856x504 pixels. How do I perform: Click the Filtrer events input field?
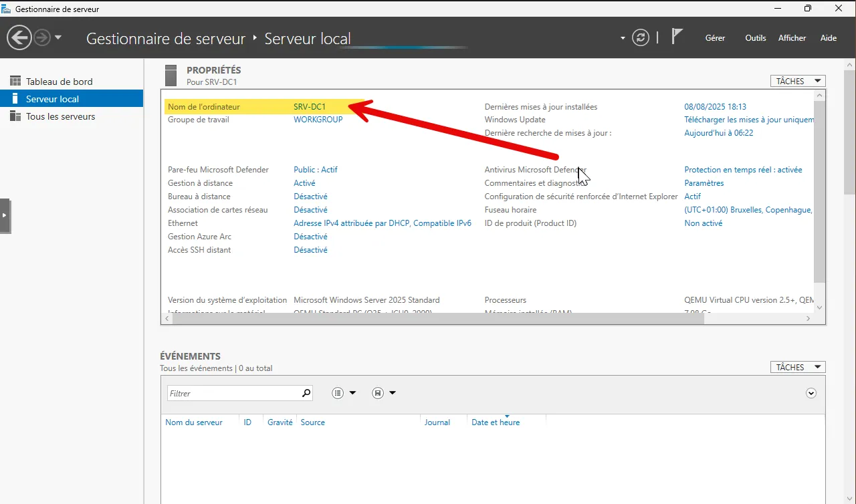[x=233, y=393]
